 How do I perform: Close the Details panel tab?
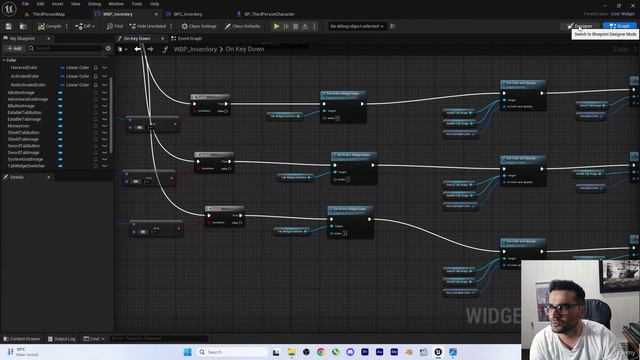(49, 177)
